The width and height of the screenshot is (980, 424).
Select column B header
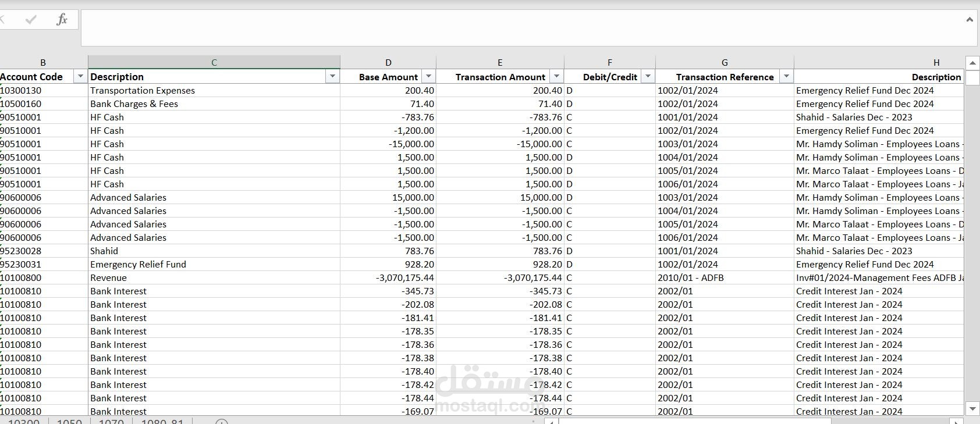[x=43, y=62]
